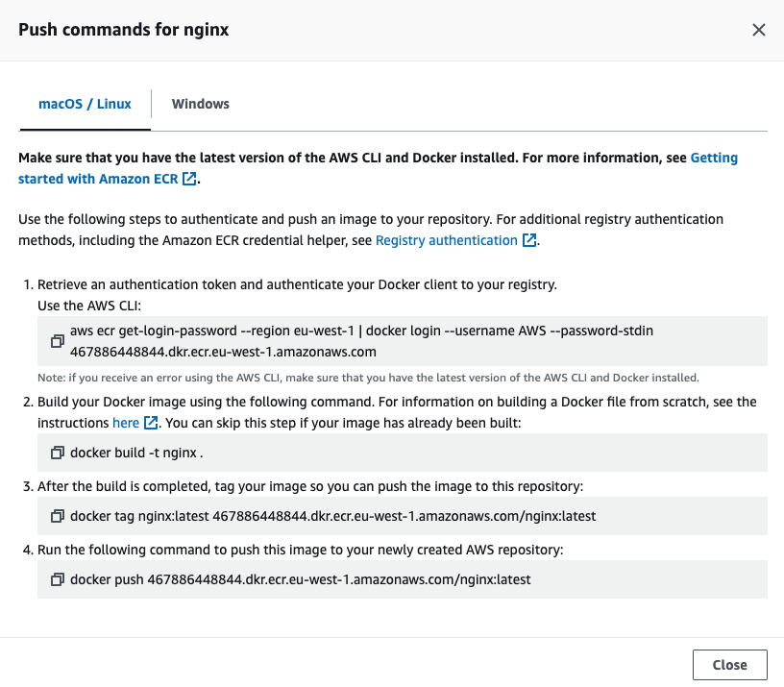Click external-link icon beside Registry authentication
The height and width of the screenshot is (687, 784).
coord(528,241)
